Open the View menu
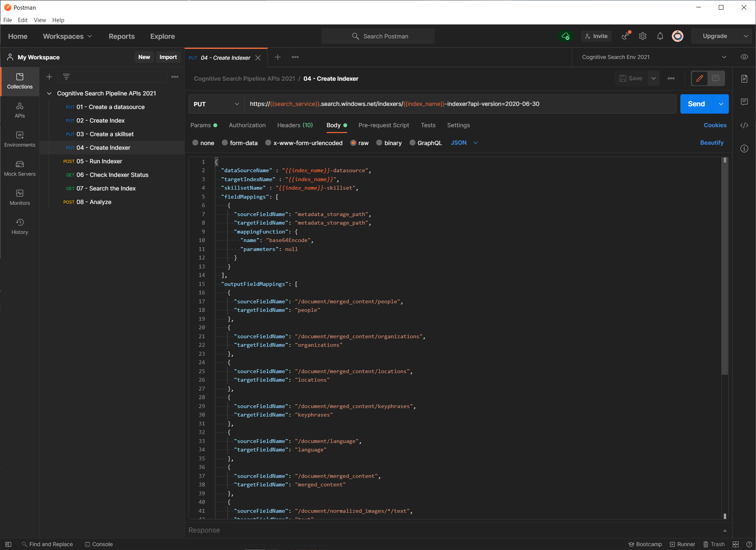The height and width of the screenshot is (550, 756). pyautogui.click(x=40, y=20)
